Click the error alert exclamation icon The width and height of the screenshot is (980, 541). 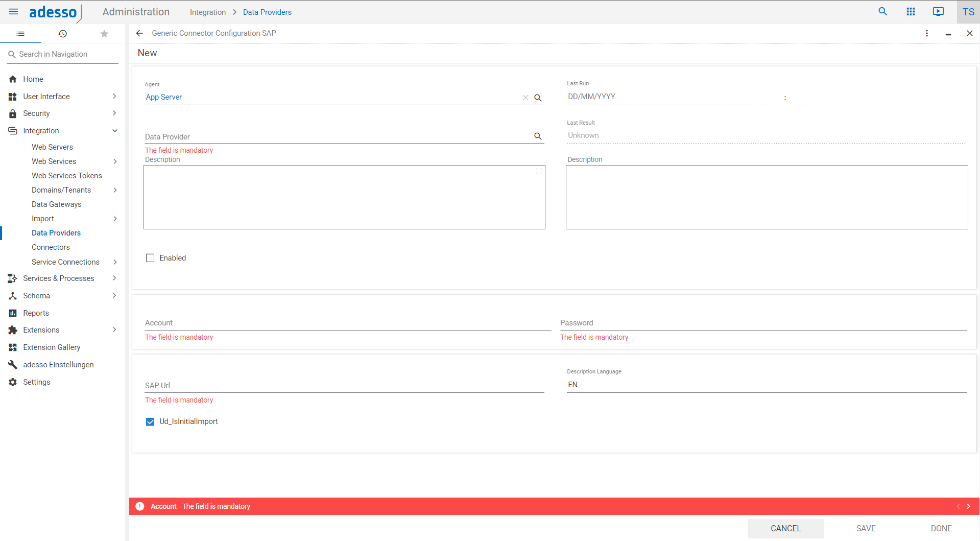pos(140,506)
